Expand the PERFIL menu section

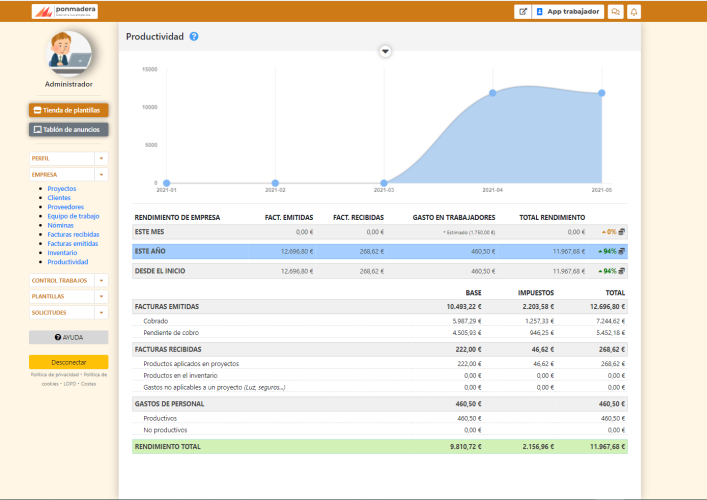tap(101, 158)
